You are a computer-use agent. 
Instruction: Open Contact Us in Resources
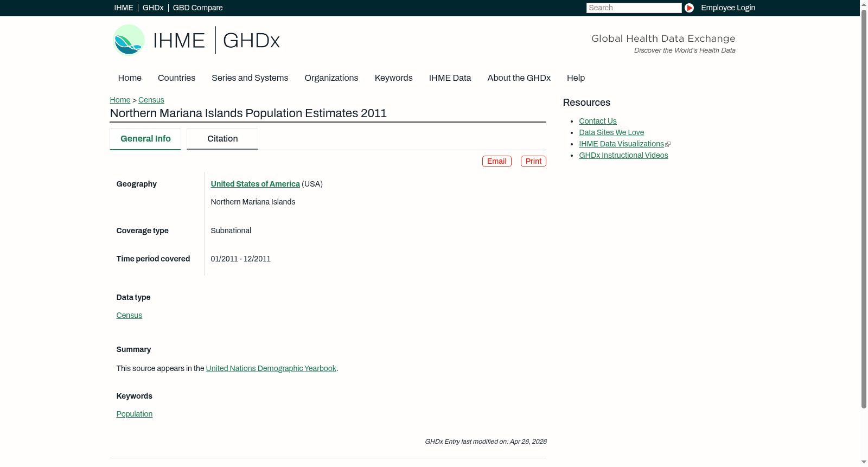click(x=598, y=121)
